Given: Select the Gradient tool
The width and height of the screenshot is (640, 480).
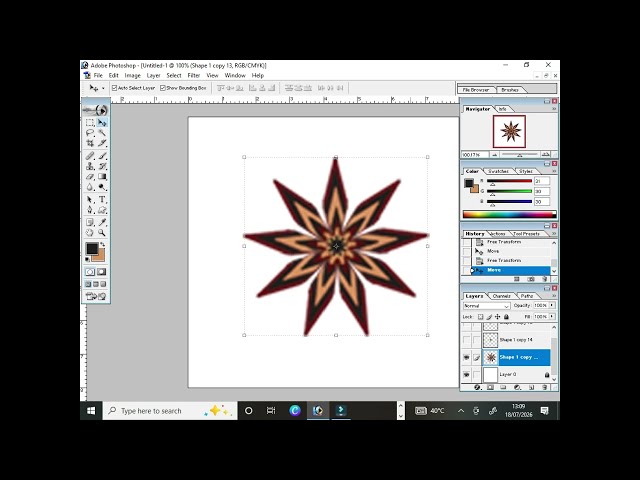Looking at the screenshot, I should (102, 177).
